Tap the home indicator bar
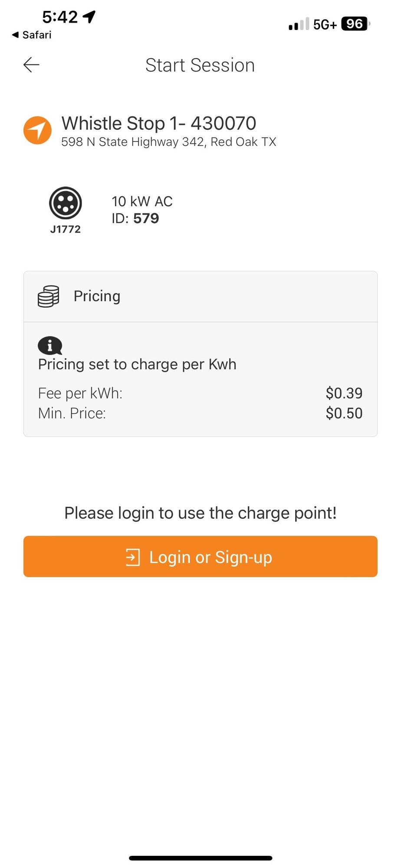The width and height of the screenshot is (401, 868). [x=200, y=858]
